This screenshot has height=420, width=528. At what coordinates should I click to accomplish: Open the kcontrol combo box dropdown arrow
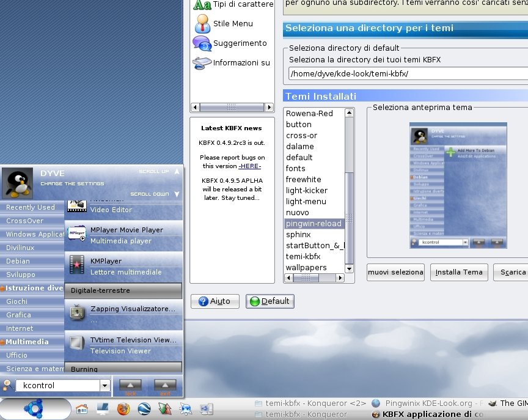(105, 385)
